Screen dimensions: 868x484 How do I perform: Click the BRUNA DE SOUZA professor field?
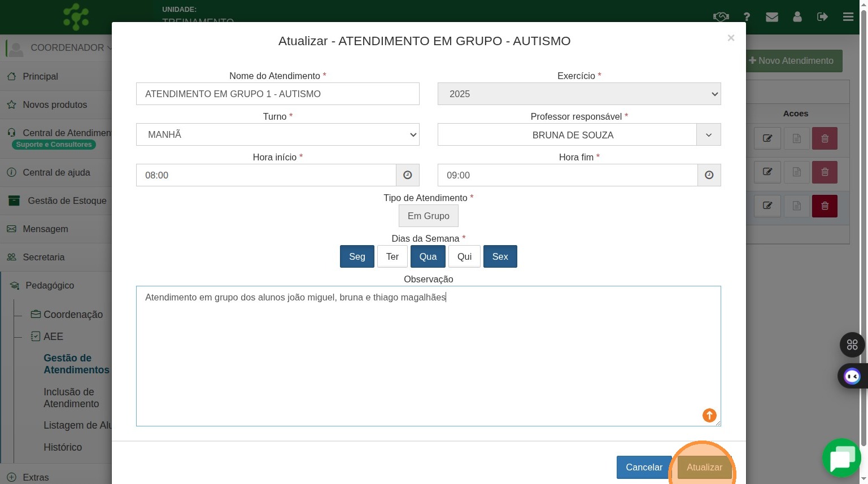tap(567, 134)
